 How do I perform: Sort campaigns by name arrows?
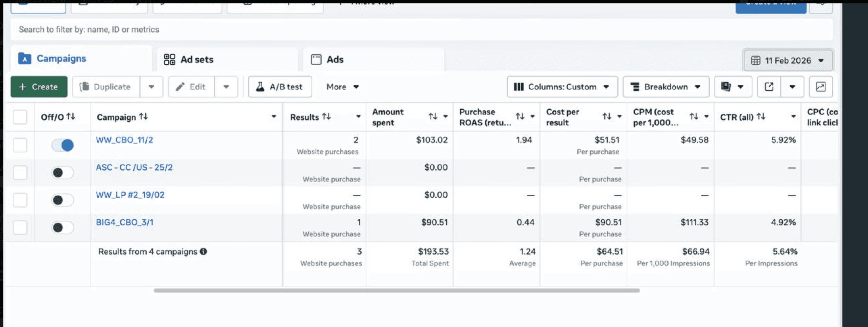click(143, 116)
